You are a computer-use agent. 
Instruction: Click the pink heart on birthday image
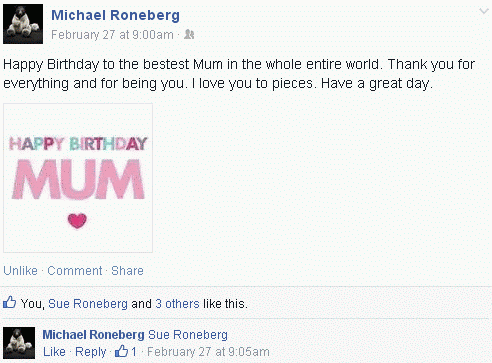click(x=77, y=221)
